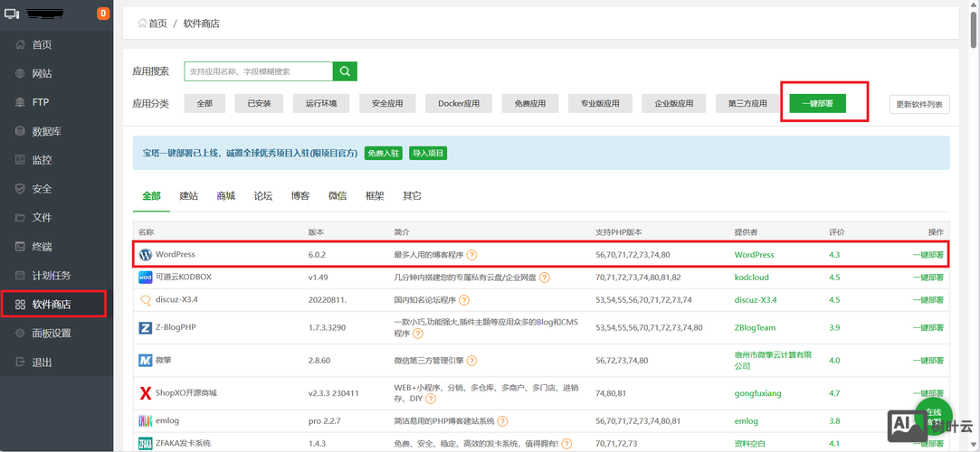Click the 退出 logout icon
The width and height of the screenshot is (980, 452).
coord(21,363)
